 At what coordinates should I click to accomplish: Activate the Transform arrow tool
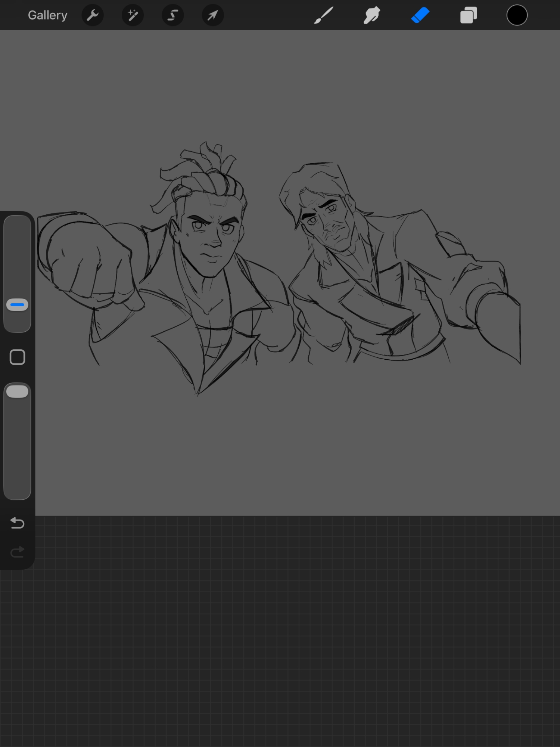coord(212,15)
